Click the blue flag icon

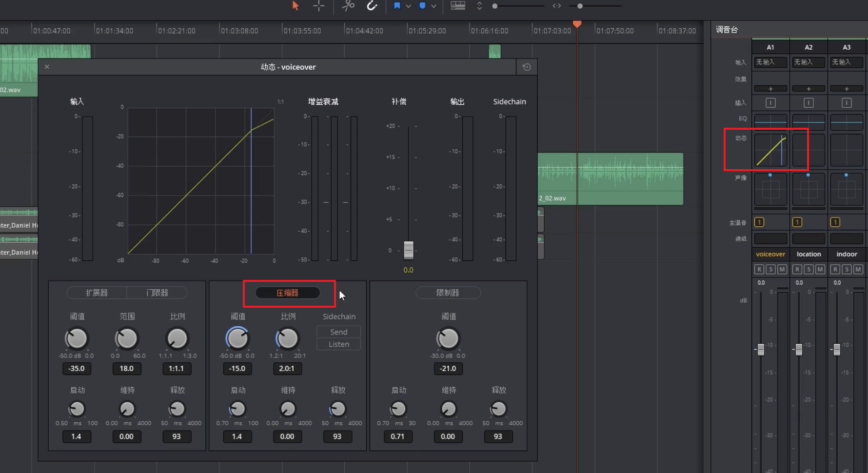point(397,6)
